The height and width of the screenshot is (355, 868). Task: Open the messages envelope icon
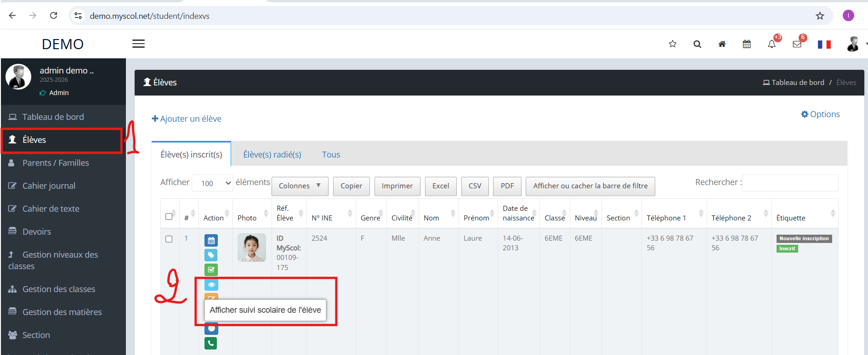coord(797,44)
